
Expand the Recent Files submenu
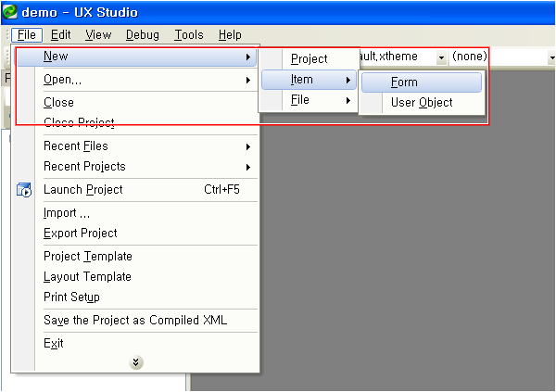click(137, 146)
